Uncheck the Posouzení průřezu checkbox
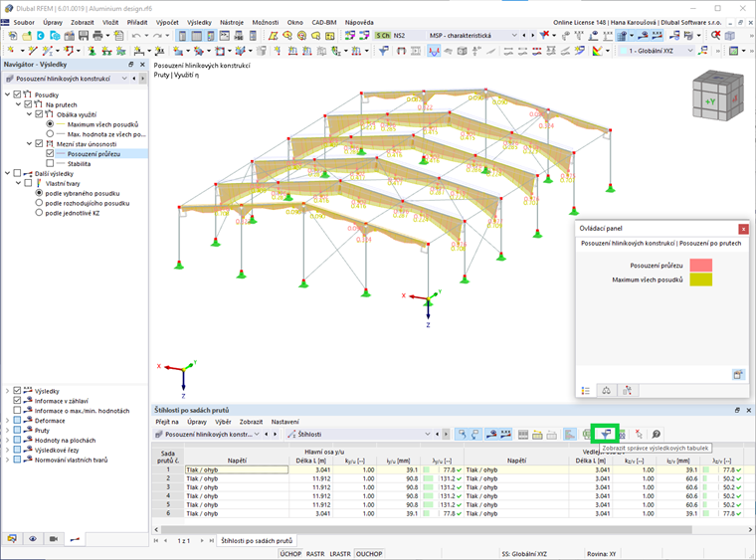 [50, 153]
